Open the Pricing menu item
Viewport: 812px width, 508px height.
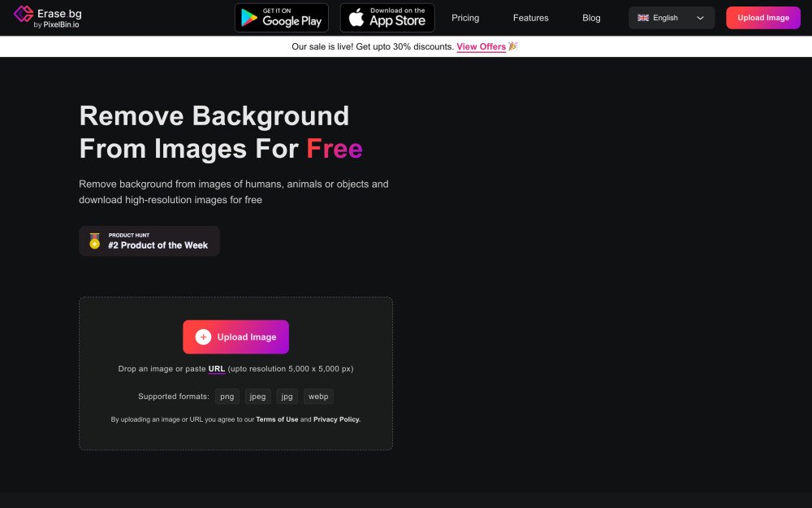[465, 18]
